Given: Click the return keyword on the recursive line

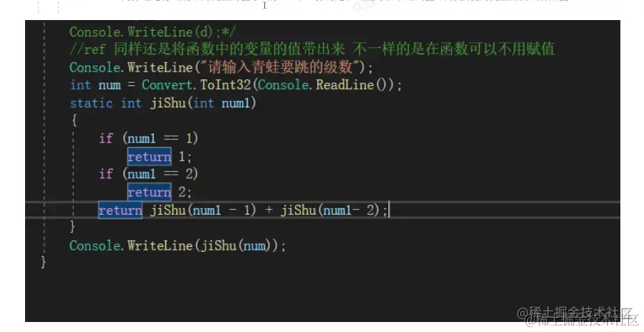Looking at the screenshot, I should click(x=120, y=210).
